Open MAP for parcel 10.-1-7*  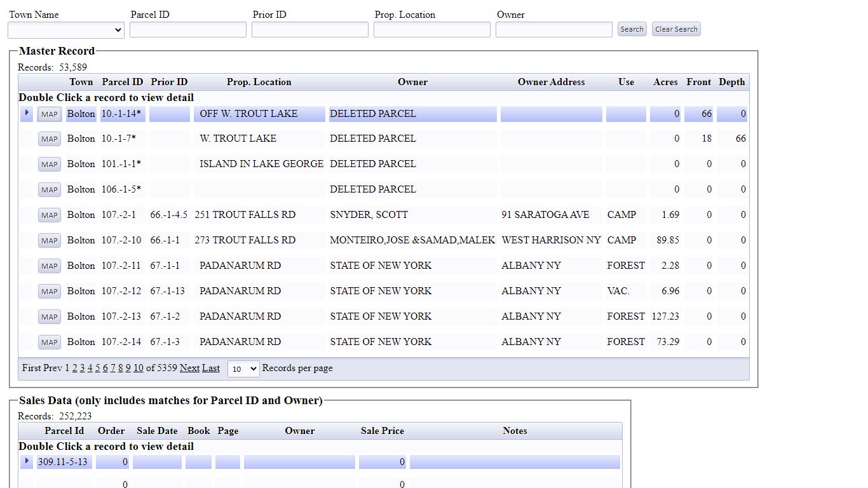(50, 139)
